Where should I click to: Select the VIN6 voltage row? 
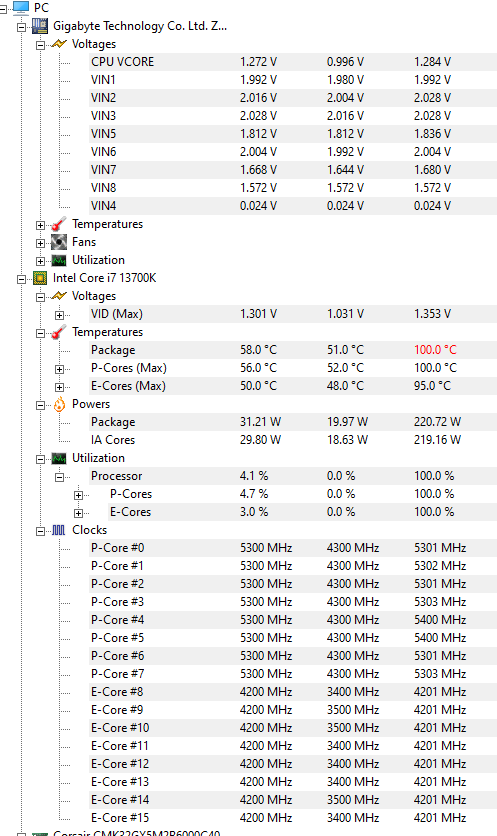[x=293, y=152]
